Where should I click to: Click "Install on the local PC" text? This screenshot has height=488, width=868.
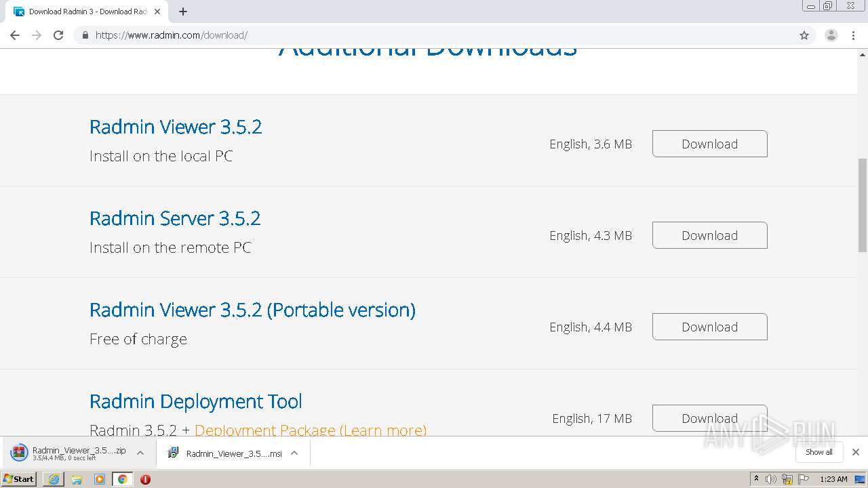point(161,156)
